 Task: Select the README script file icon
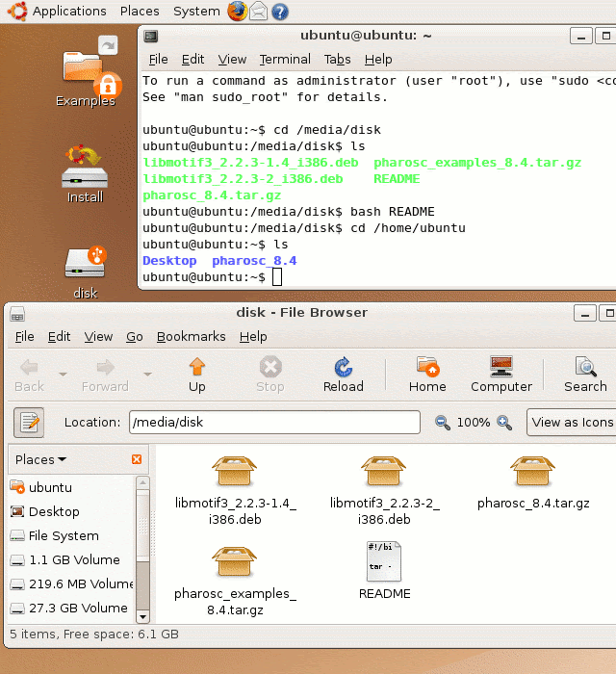point(384,561)
